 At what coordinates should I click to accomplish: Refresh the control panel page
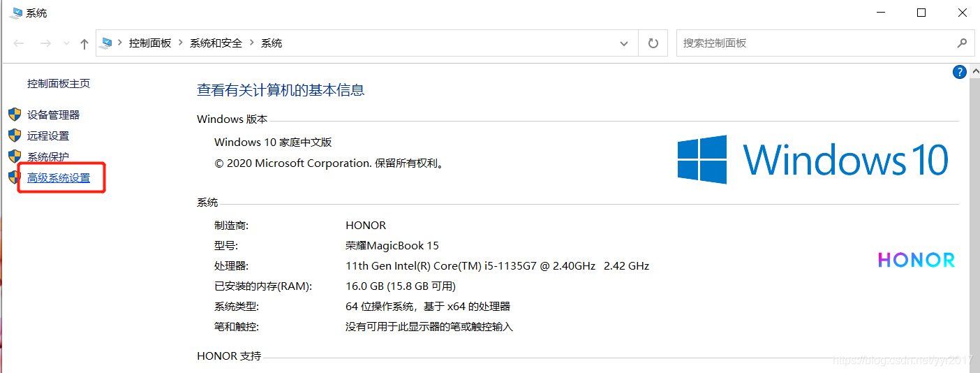coord(653,43)
